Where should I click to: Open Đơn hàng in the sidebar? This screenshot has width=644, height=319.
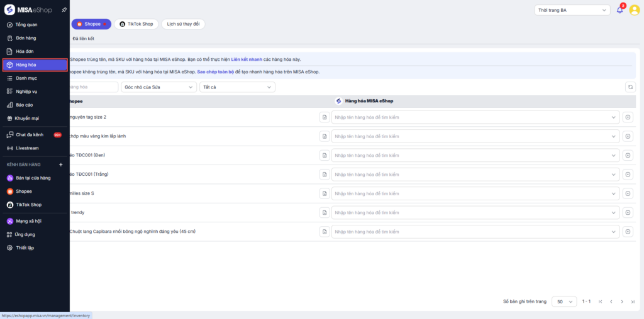tap(26, 38)
